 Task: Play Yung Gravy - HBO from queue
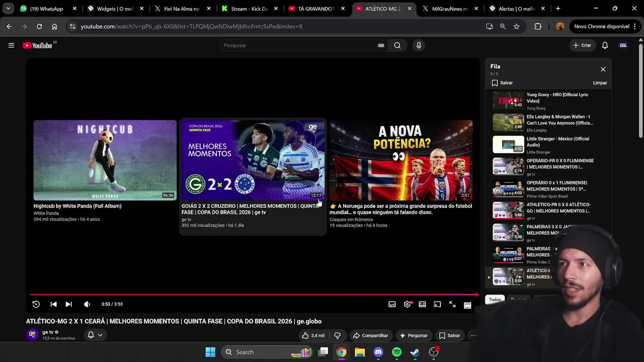point(548,101)
